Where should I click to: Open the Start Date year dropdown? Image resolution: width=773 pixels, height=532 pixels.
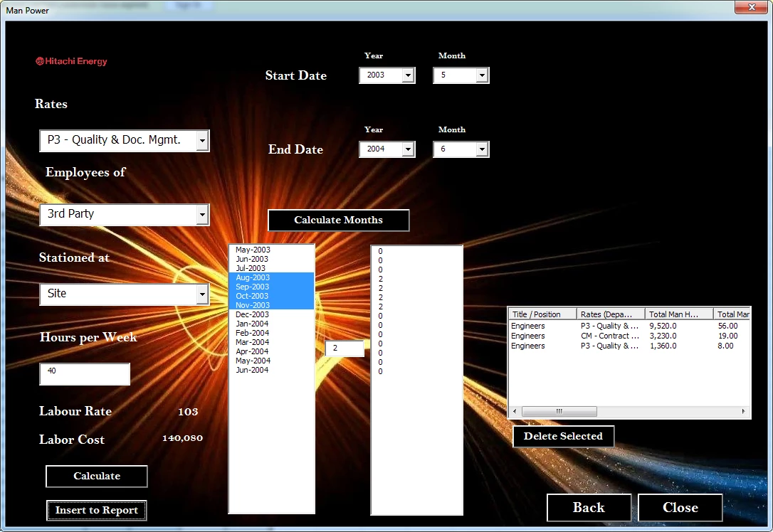pyautogui.click(x=408, y=75)
